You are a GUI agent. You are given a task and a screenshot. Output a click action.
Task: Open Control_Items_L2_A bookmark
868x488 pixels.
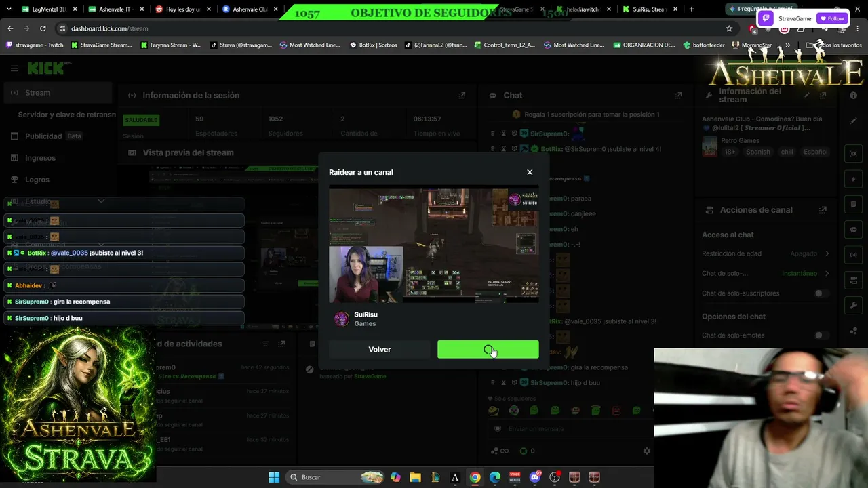[505, 45]
